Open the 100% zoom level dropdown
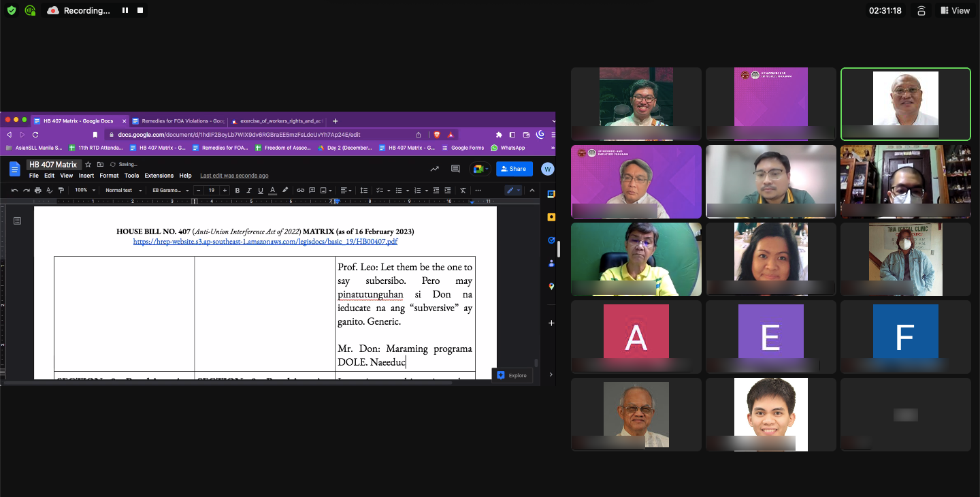This screenshot has height=497, width=980. tap(84, 191)
